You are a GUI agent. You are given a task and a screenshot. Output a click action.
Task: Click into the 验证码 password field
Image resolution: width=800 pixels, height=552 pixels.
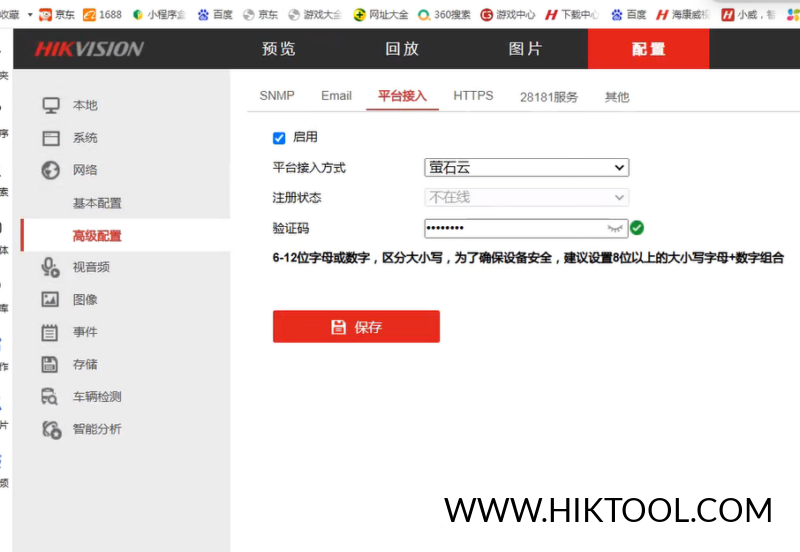point(526,228)
